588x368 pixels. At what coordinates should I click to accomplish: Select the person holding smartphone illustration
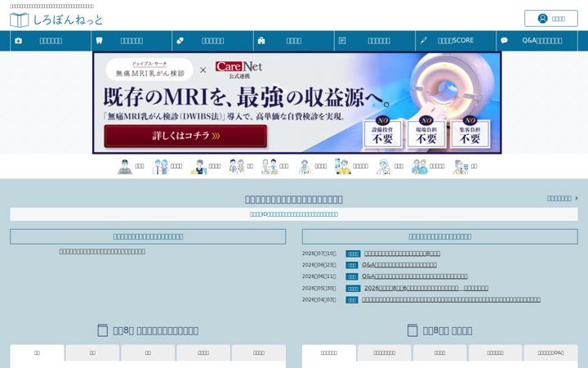[x=342, y=166]
